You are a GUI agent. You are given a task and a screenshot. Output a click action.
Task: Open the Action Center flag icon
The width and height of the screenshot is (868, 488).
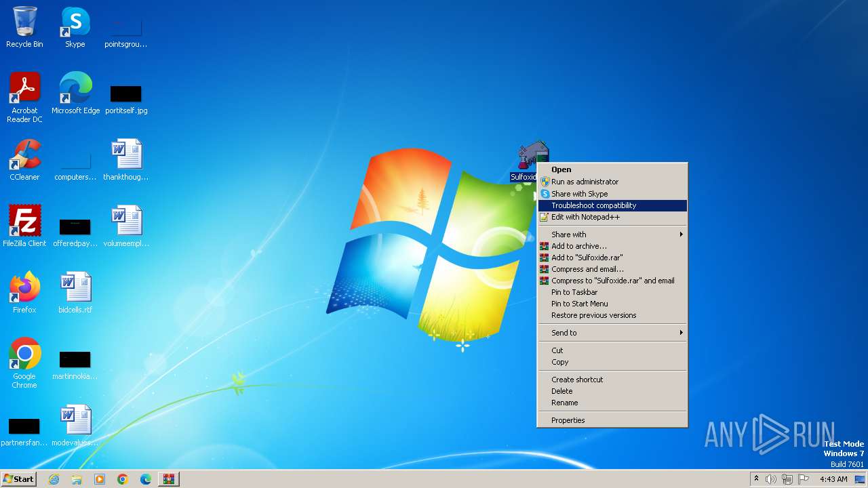804,479
